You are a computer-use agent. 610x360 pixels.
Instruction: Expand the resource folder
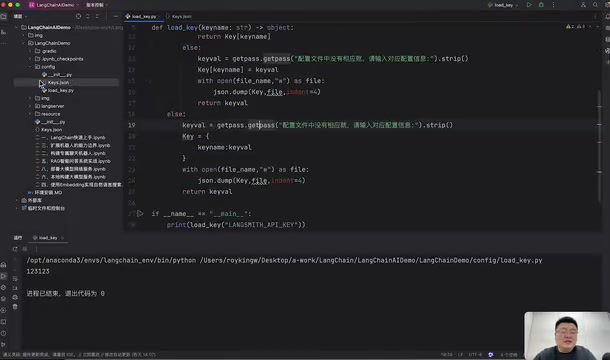[x=30, y=114]
